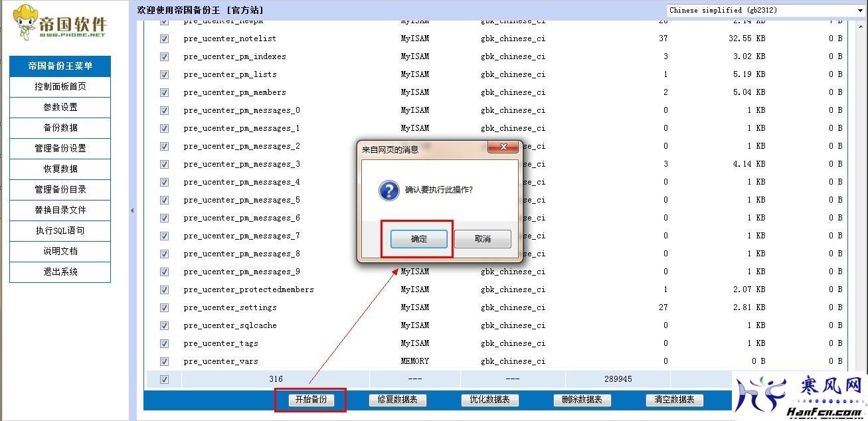Image resolution: width=868 pixels, height=421 pixels.
Task: Open 备份数据 menu item
Action: tap(60, 128)
